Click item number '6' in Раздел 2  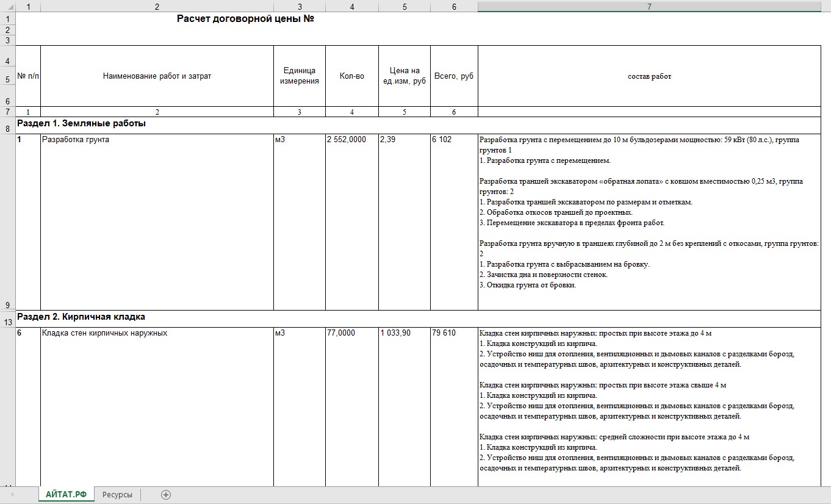(28, 407)
